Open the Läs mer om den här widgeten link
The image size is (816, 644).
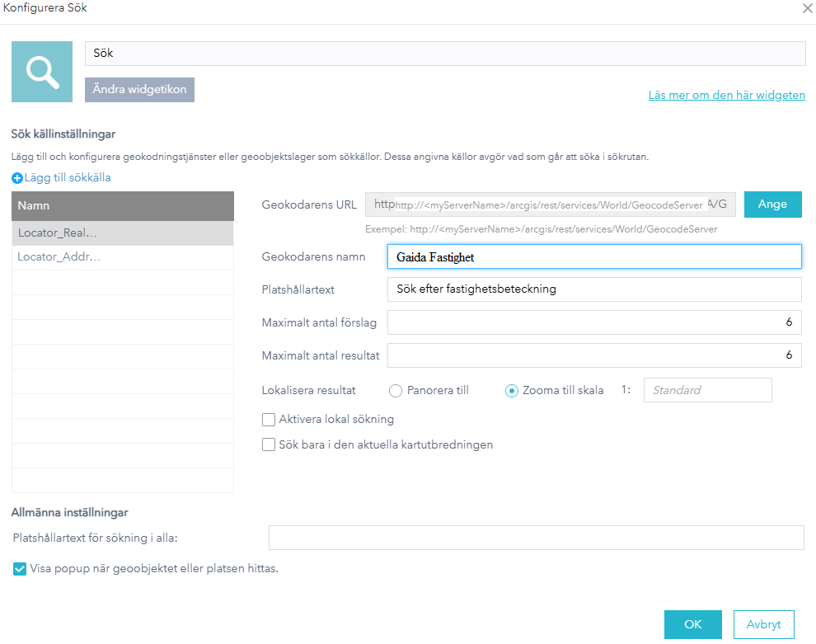[726, 96]
